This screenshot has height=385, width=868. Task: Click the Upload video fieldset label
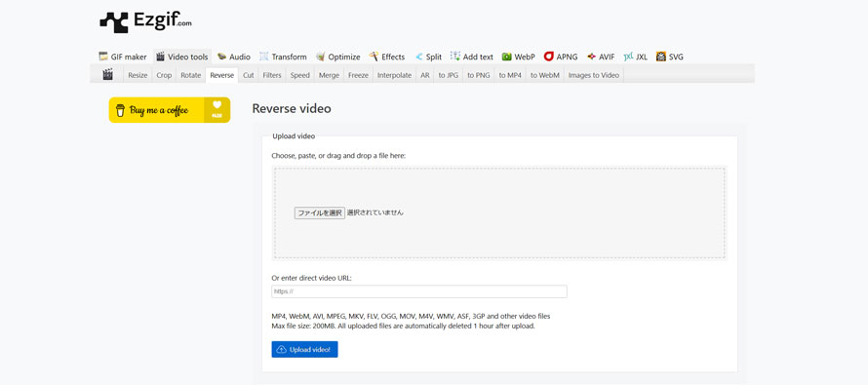pyautogui.click(x=294, y=136)
